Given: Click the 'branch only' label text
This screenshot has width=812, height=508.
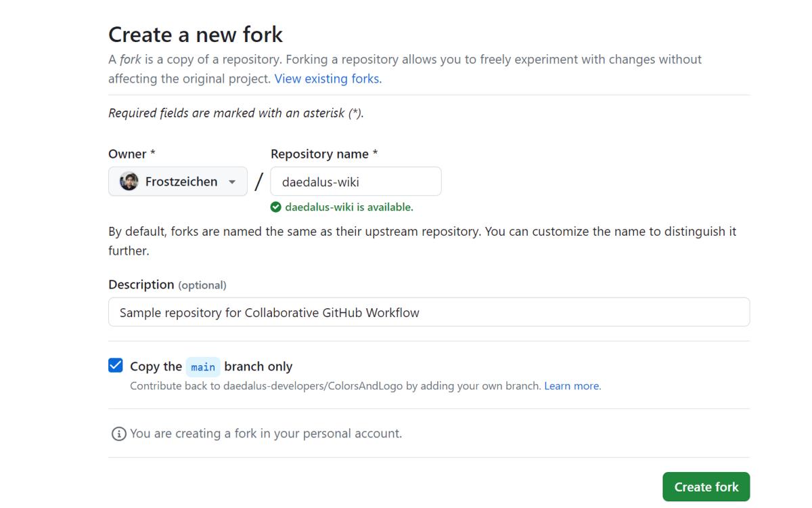Looking at the screenshot, I should point(258,366).
